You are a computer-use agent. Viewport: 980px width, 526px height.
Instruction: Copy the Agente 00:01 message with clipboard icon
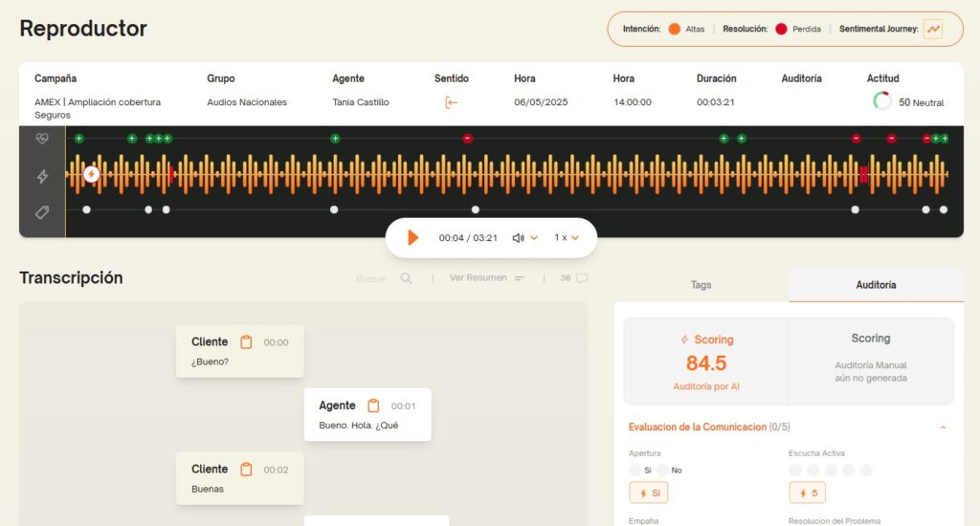(373, 406)
